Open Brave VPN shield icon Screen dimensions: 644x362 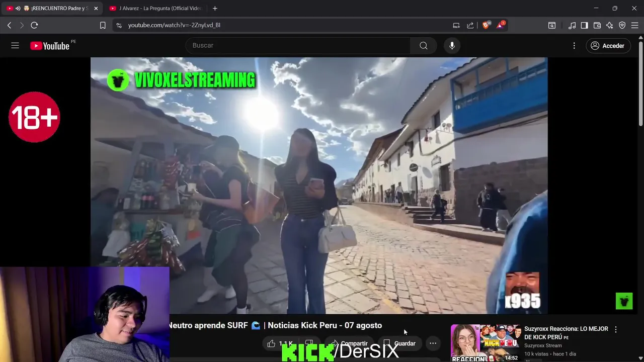622,25
